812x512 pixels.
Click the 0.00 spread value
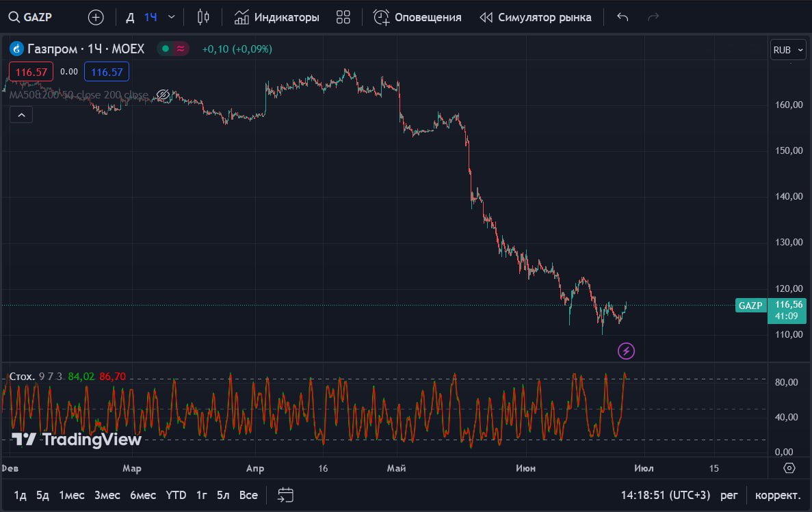69,72
